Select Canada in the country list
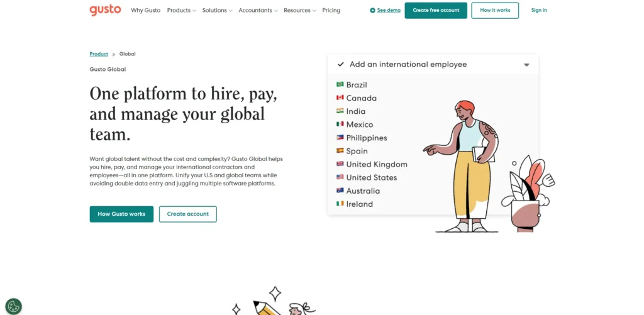 tap(362, 97)
